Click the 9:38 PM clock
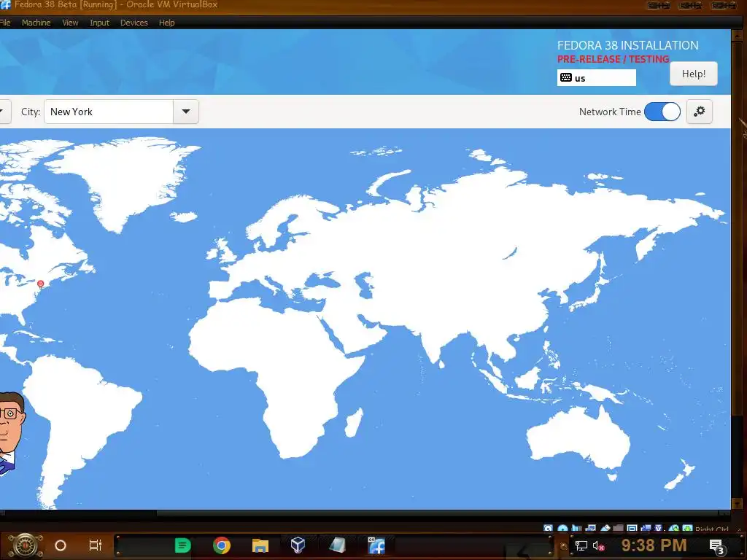 tap(654, 545)
